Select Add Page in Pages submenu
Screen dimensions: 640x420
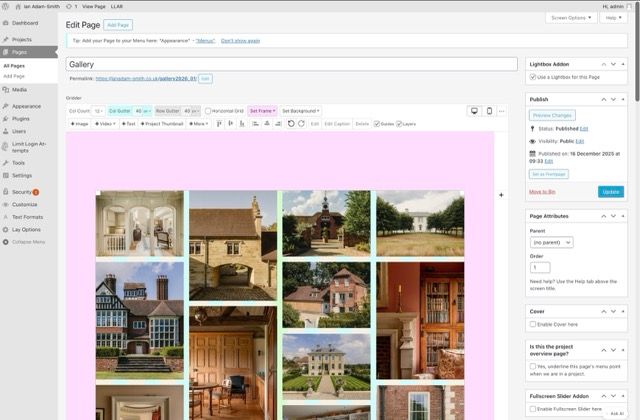pyautogui.click(x=14, y=76)
